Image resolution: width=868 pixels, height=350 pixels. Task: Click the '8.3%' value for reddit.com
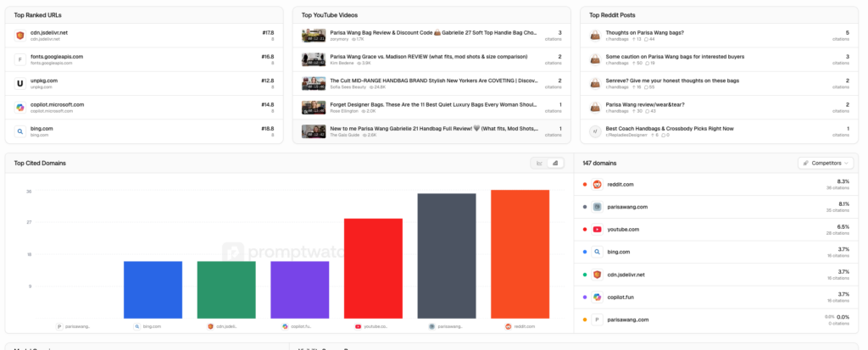click(x=843, y=181)
